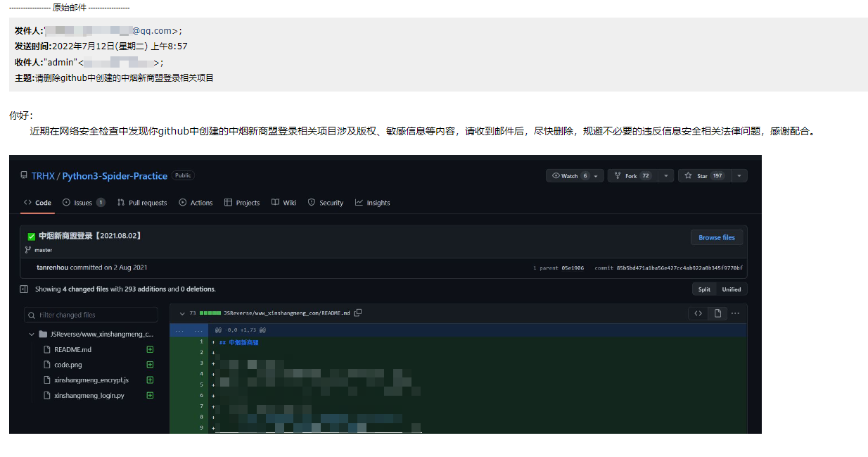868x457 pixels.
Task: Click the master branch label
Action: (x=43, y=250)
